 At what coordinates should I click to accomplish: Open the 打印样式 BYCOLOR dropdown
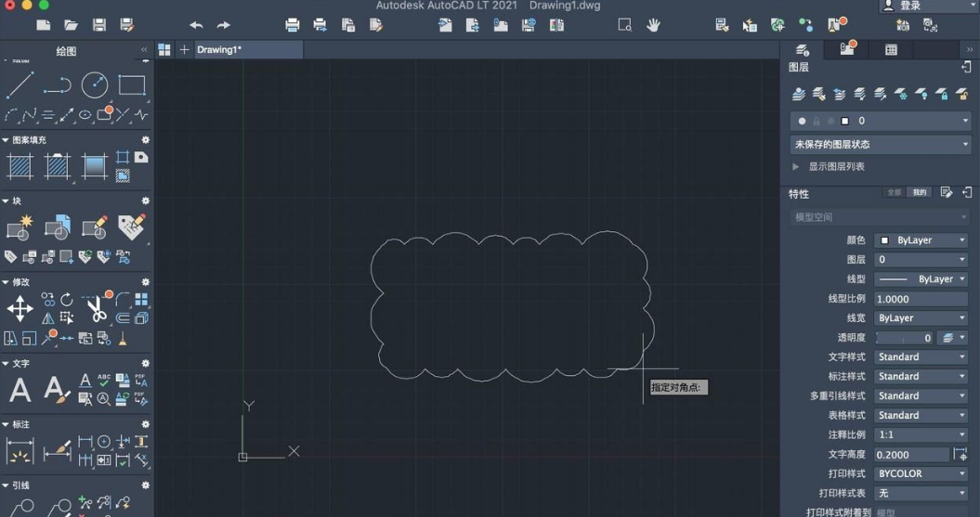click(x=921, y=474)
